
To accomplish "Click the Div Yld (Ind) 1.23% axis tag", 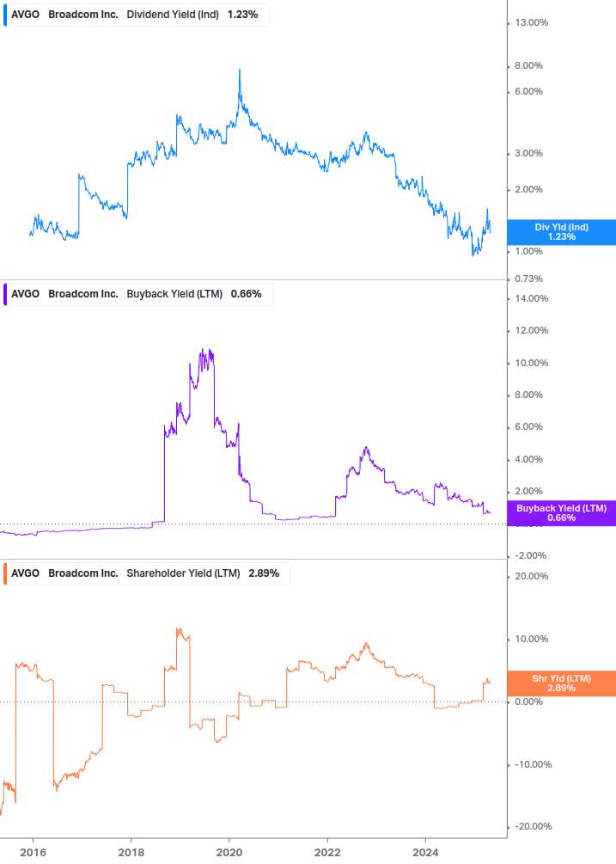I will tap(561, 232).
